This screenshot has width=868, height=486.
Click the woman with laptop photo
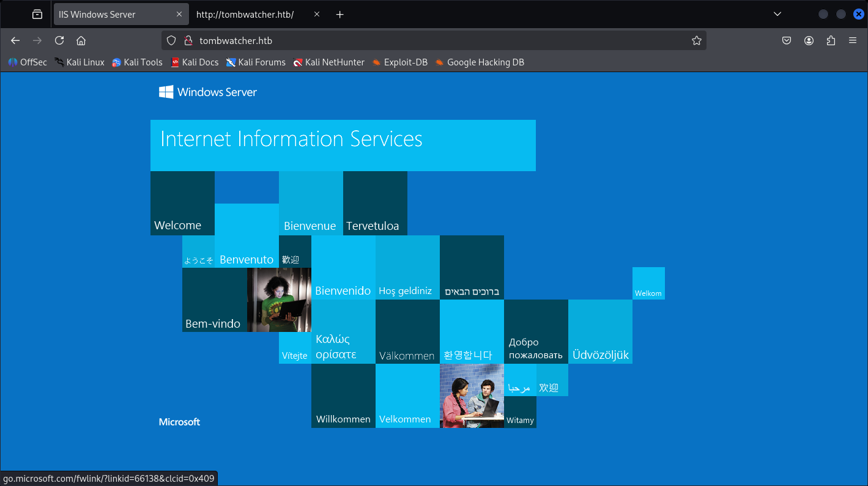(x=279, y=300)
